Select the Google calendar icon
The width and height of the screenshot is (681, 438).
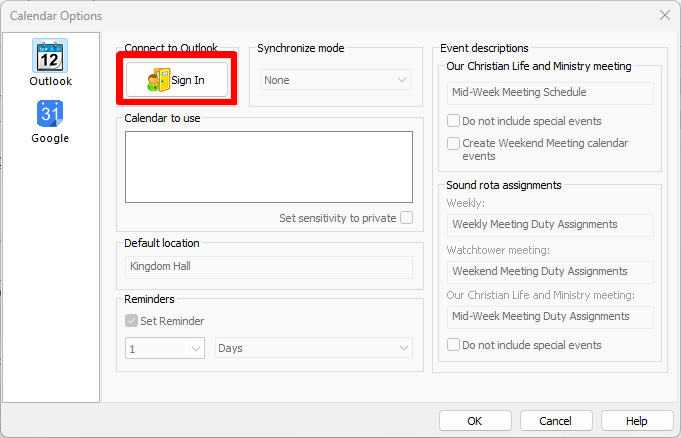click(x=50, y=114)
